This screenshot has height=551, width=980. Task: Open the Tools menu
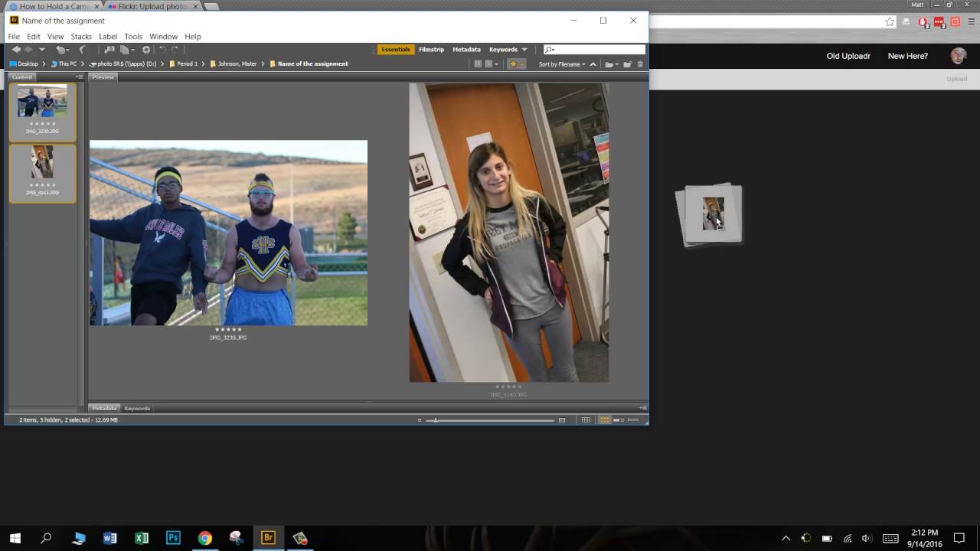tap(133, 37)
